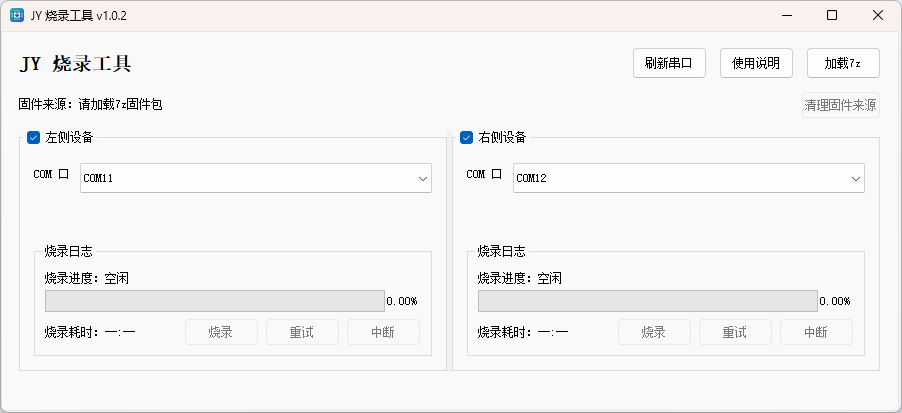This screenshot has width=902, height=413.
Task: Click the right device COM 口 label
Action: click(x=484, y=174)
